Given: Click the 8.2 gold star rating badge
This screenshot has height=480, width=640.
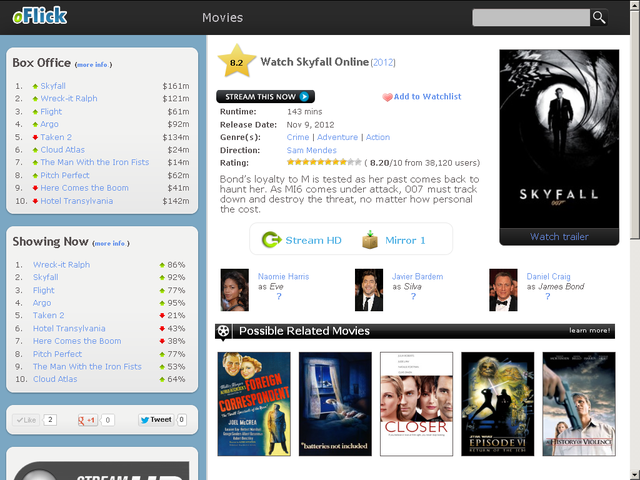Looking at the screenshot, I should point(237,62).
